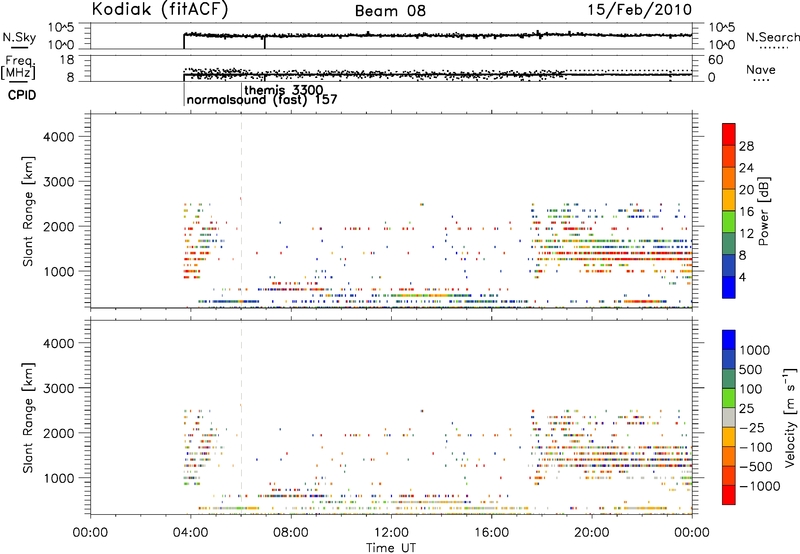Select the "Freq. [MHz]" axis label
The height and width of the screenshot is (554, 800).
click(x=19, y=67)
